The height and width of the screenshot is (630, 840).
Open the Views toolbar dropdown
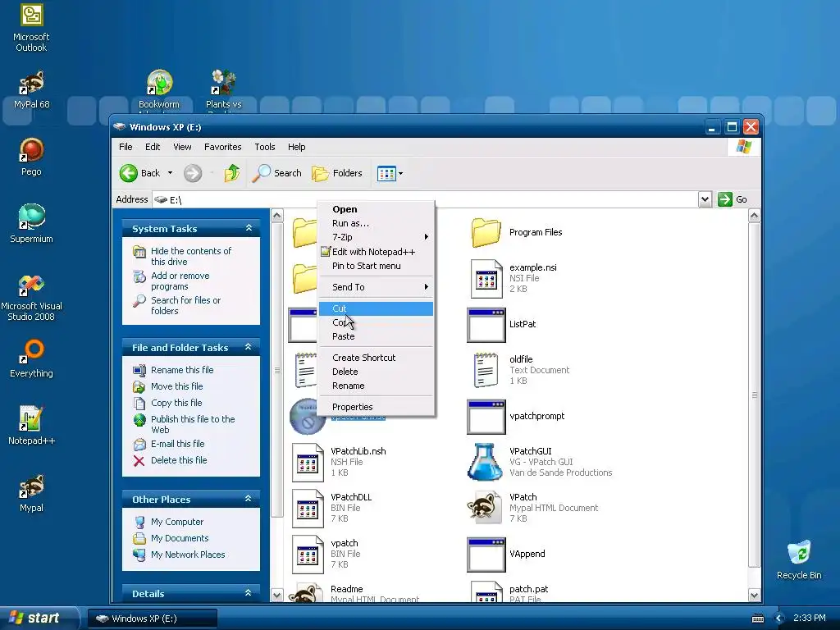point(390,173)
